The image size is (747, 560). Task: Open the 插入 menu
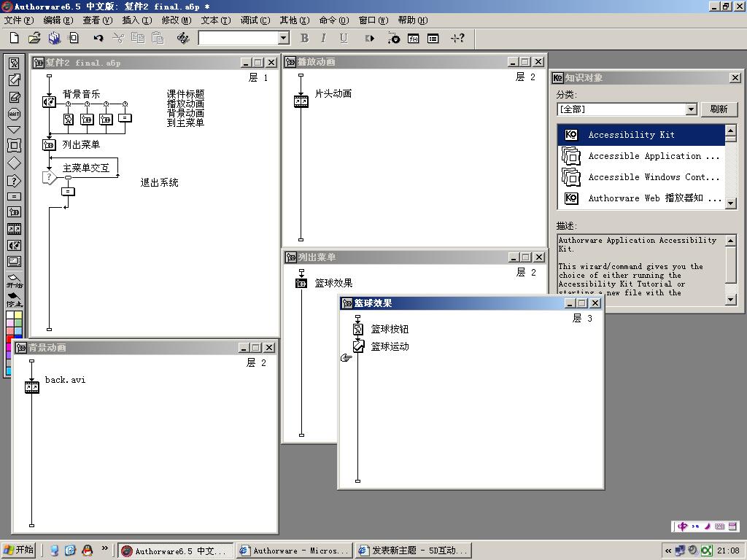(137, 20)
